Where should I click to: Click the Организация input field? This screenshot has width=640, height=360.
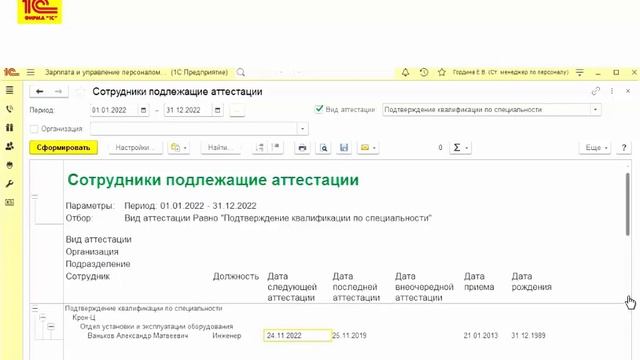pyautogui.click(x=194, y=129)
